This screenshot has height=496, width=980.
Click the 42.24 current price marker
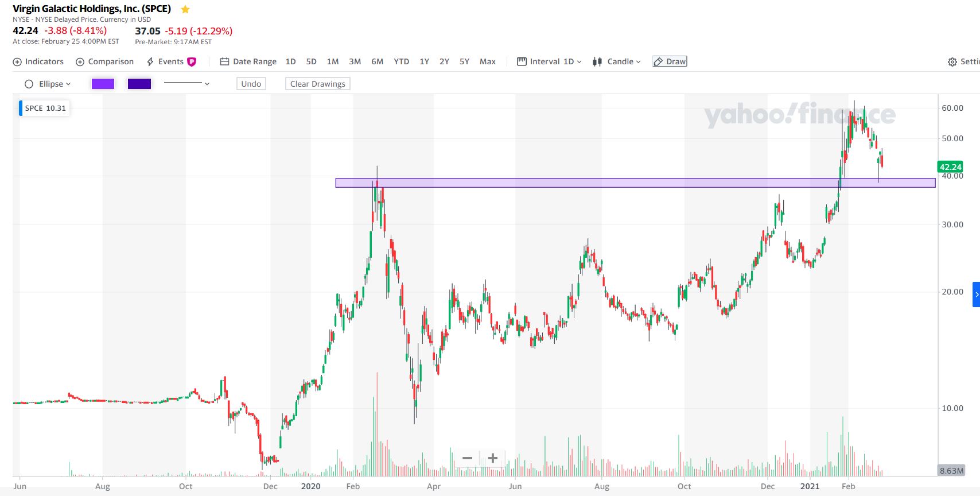pos(950,167)
